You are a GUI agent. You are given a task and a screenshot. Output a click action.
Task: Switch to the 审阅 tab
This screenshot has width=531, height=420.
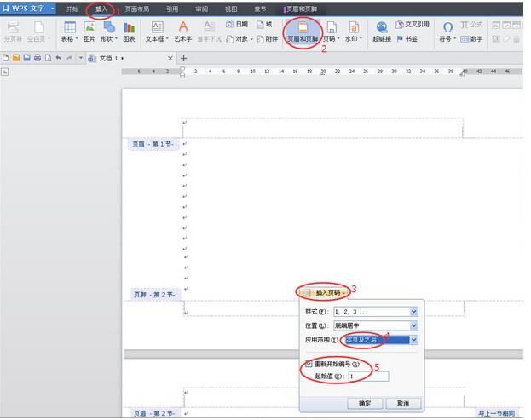201,9
